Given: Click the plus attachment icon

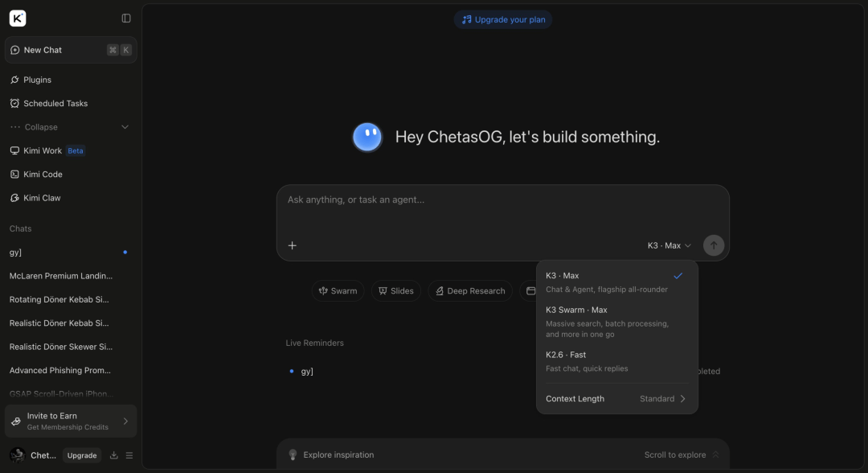Looking at the screenshot, I should click(293, 245).
